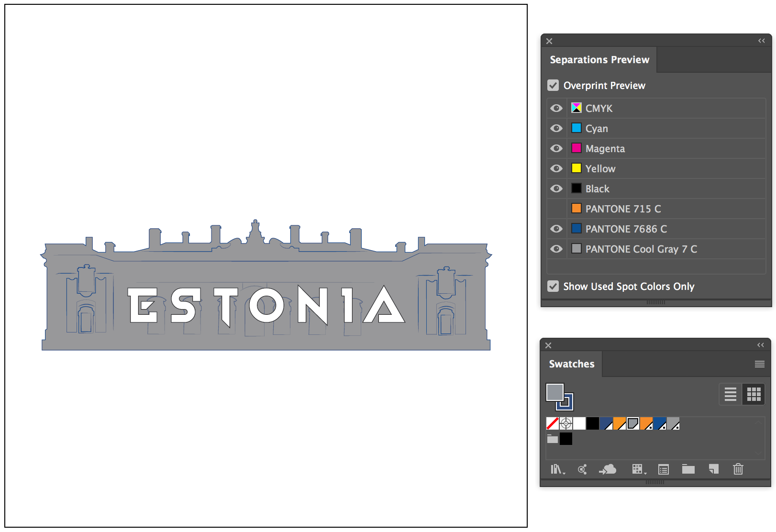The image size is (776, 532).
Task: Close the Swatches panel
Action: coord(548,345)
